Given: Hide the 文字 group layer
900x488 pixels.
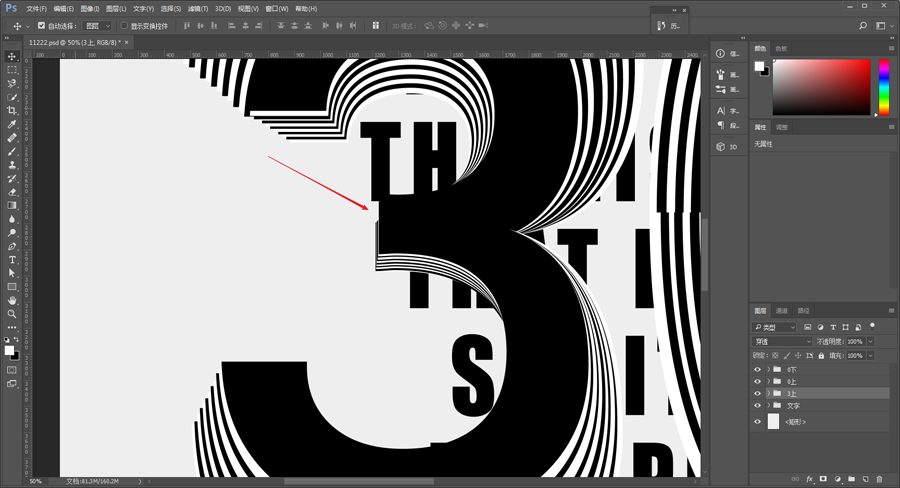Looking at the screenshot, I should [x=757, y=405].
